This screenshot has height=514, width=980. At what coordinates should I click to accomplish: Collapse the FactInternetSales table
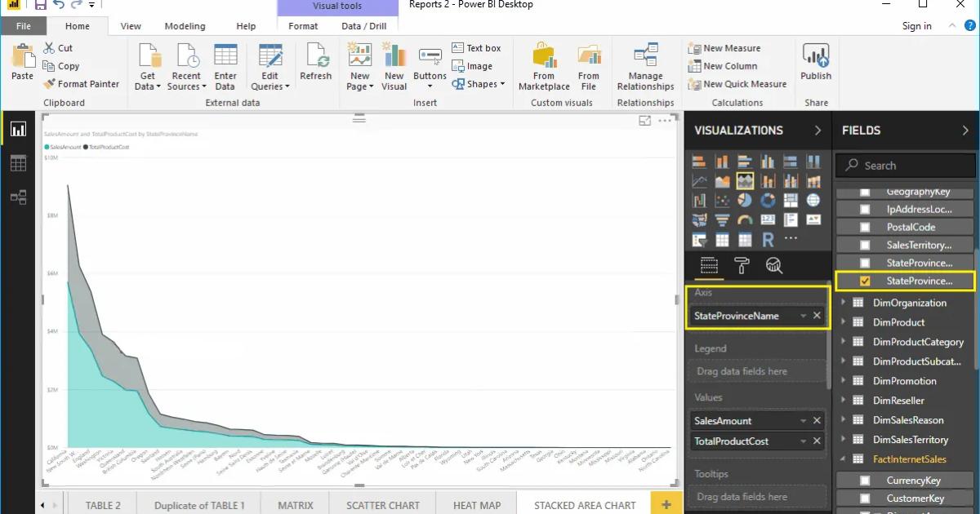point(843,459)
